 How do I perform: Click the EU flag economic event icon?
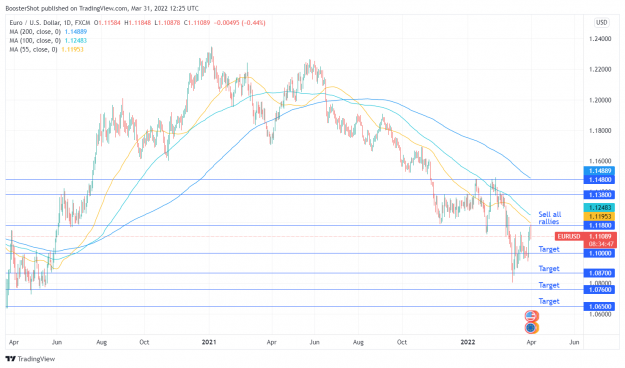(x=531, y=328)
